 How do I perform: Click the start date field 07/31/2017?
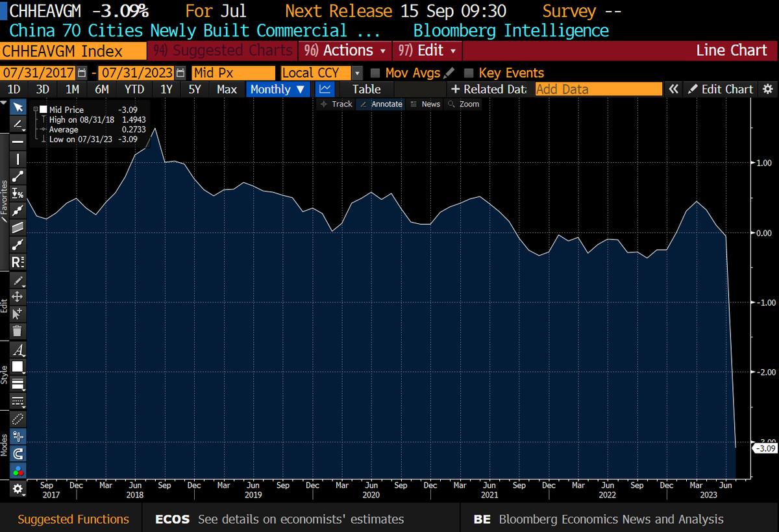(x=39, y=73)
